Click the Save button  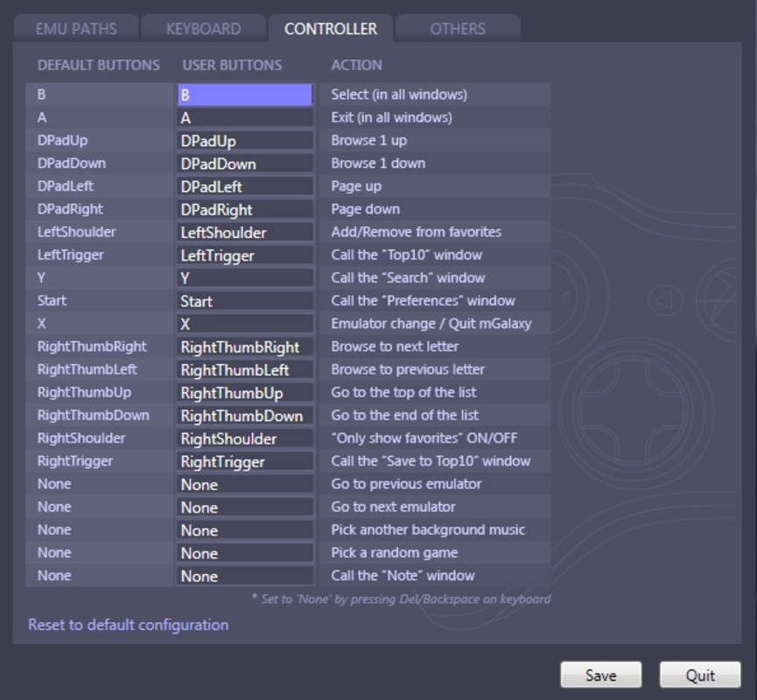pos(601,675)
